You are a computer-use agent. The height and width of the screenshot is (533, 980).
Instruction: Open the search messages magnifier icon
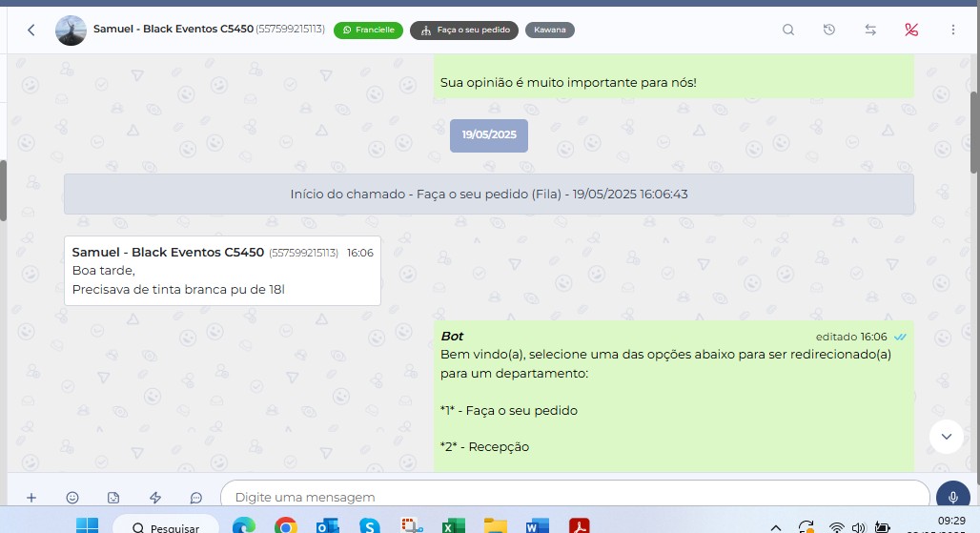tap(788, 30)
